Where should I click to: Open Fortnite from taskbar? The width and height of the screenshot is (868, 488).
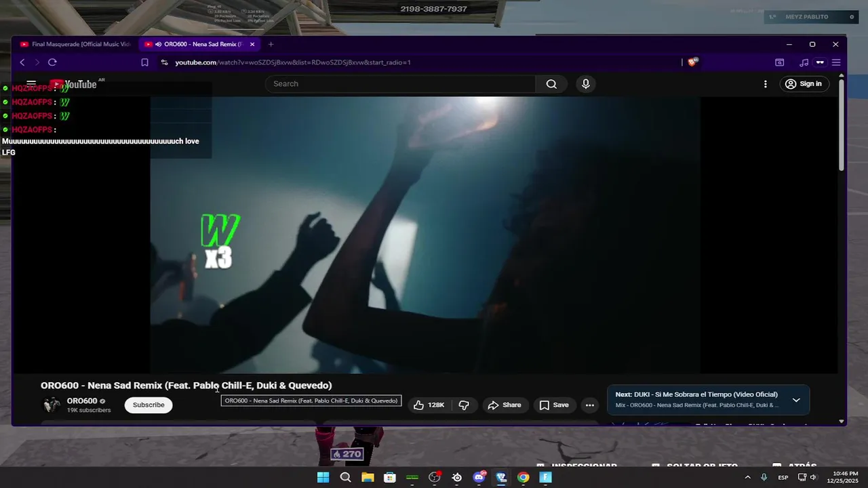[546, 477]
